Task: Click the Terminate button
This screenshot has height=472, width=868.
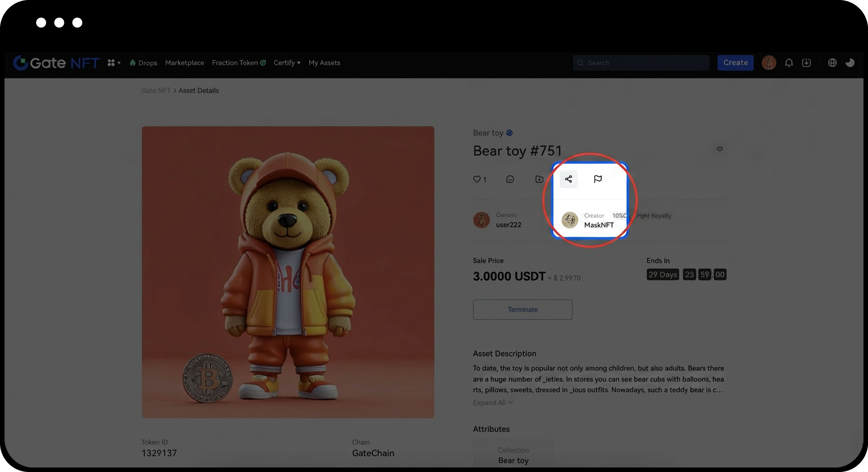Action: point(522,310)
